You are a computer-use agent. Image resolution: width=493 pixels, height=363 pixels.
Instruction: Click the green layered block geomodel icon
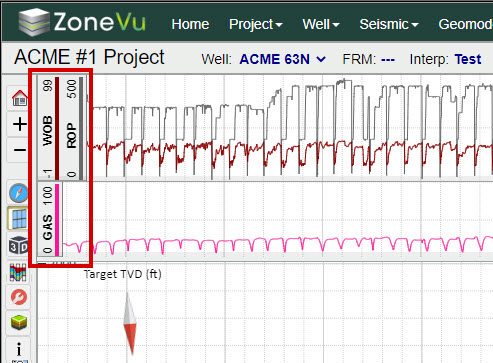[x=19, y=322]
